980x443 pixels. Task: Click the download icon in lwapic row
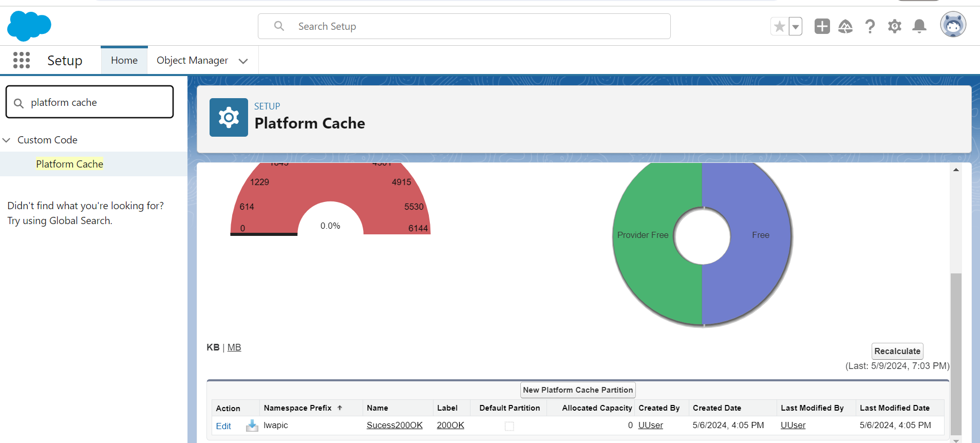click(x=252, y=426)
